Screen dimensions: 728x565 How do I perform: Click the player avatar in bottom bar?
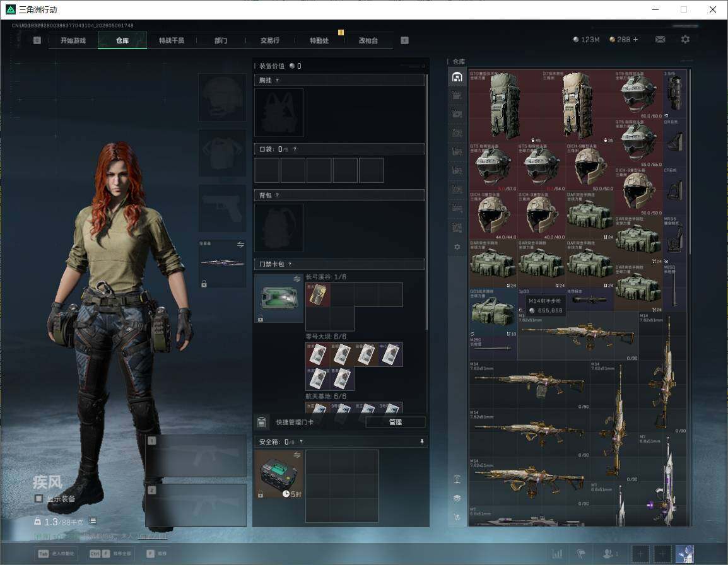coord(685,554)
